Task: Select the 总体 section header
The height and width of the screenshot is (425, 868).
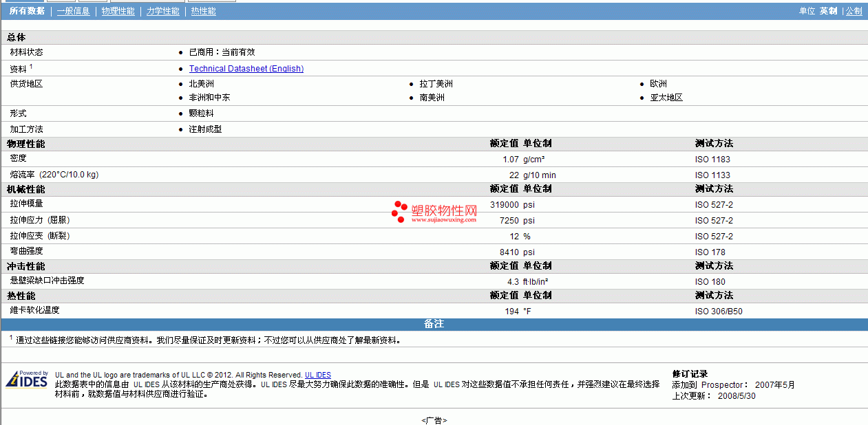Action: 17,37
